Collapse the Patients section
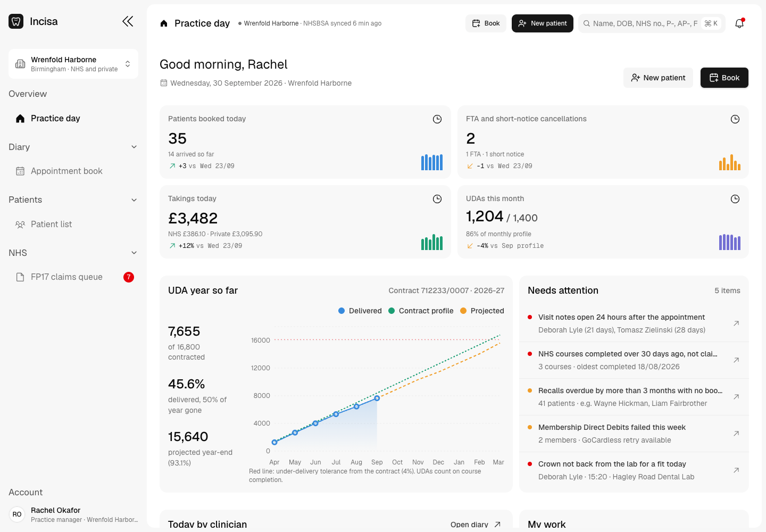The width and height of the screenshot is (766, 532). (x=73, y=199)
